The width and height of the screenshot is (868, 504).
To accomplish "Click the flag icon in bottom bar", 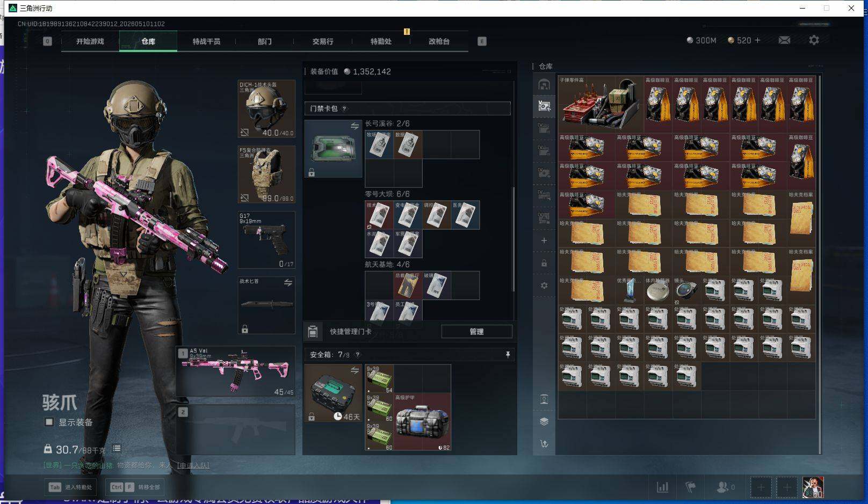I will click(x=691, y=487).
